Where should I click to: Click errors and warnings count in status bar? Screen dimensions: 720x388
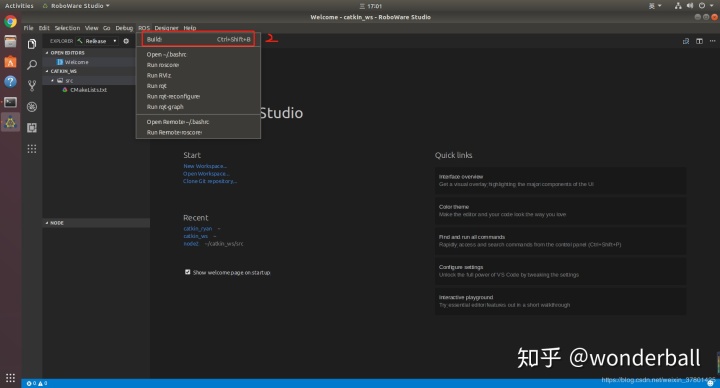37,383
